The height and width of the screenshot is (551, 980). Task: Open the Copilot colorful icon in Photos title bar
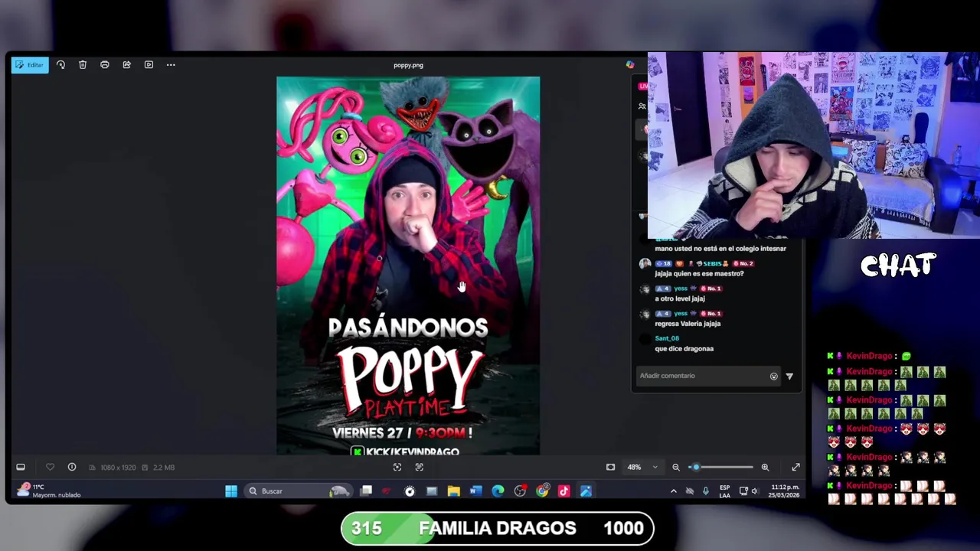630,65
